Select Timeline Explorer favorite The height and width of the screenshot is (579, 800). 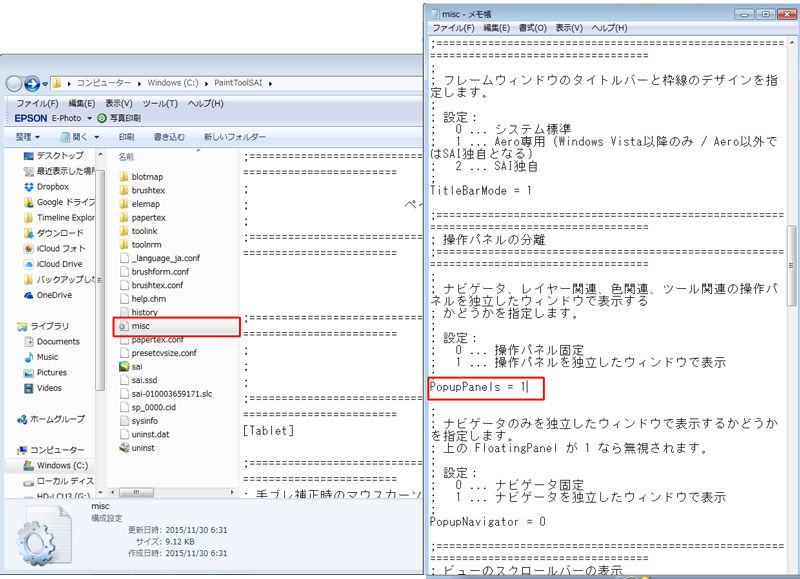click(x=59, y=218)
